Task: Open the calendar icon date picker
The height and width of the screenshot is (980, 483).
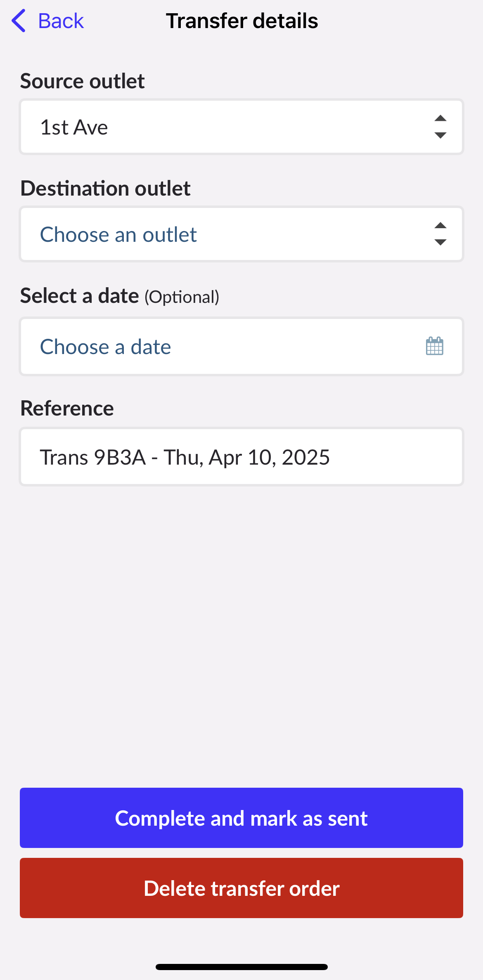Action: pos(434,346)
